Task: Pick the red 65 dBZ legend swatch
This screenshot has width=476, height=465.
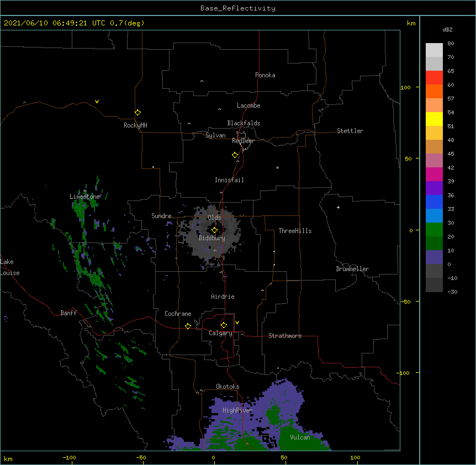Action: (x=434, y=77)
